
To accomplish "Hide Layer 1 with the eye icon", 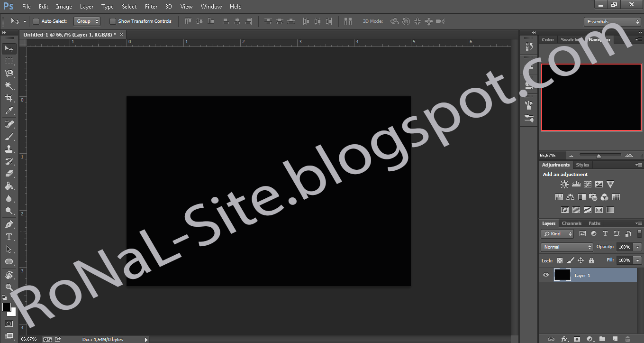I will point(546,275).
